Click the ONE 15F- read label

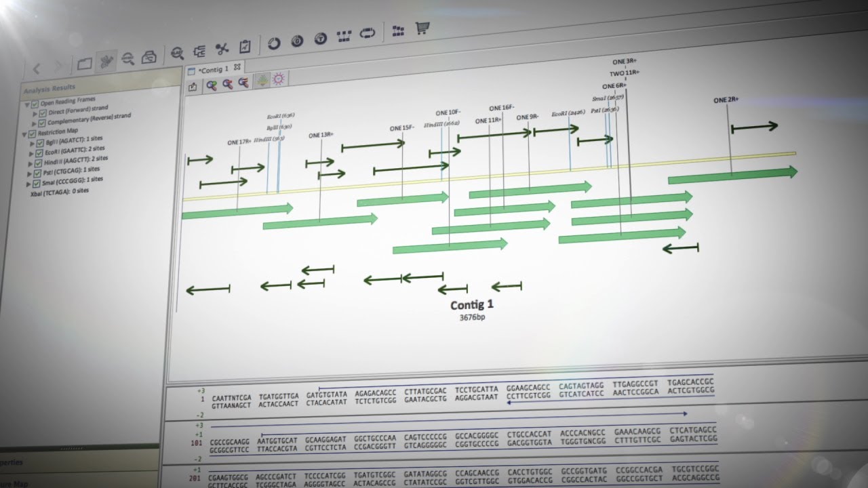coord(401,128)
